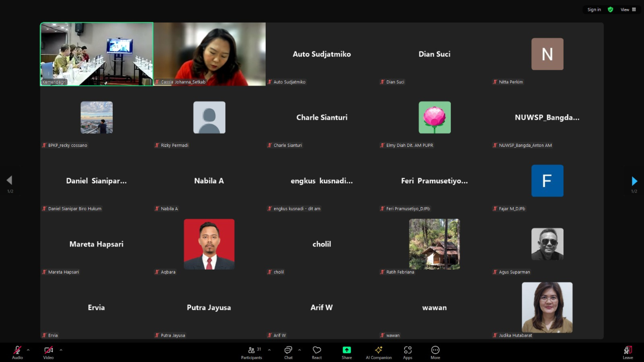
Task: Click the Putra Jayusa participant tile
Action: (209, 307)
